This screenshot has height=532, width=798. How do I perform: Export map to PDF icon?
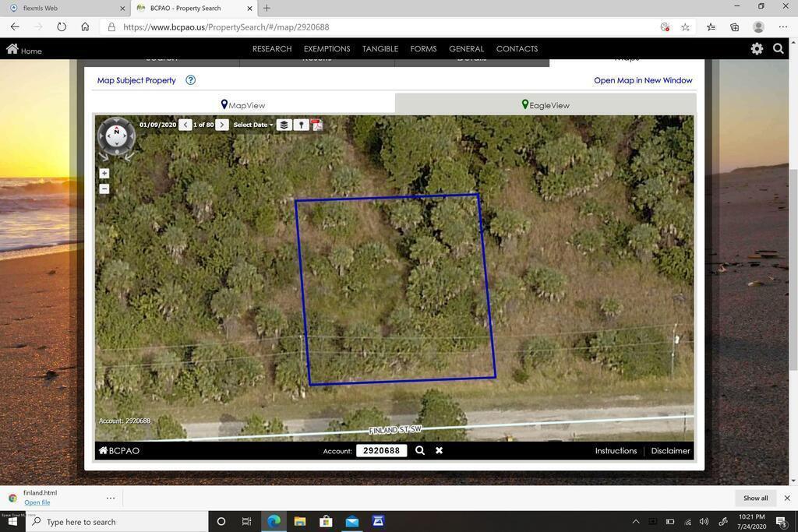(x=317, y=125)
